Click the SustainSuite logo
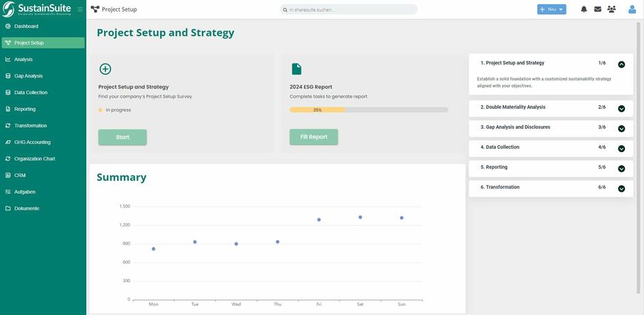 click(x=36, y=9)
